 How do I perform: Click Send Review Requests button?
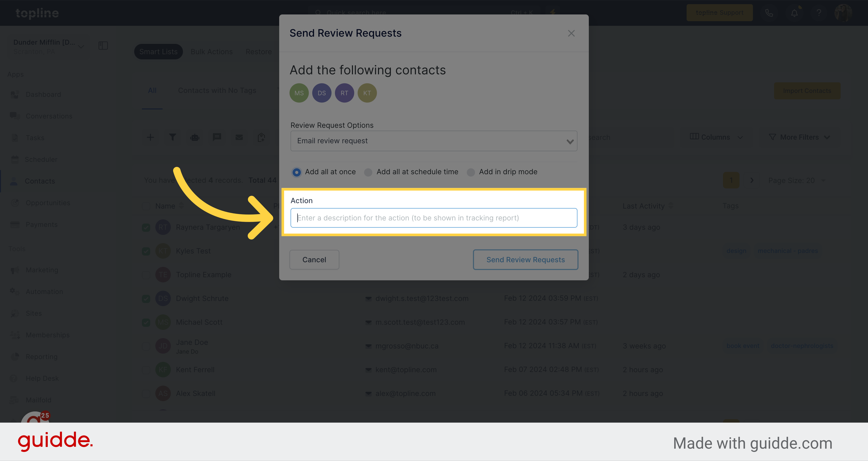coord(525,259)
